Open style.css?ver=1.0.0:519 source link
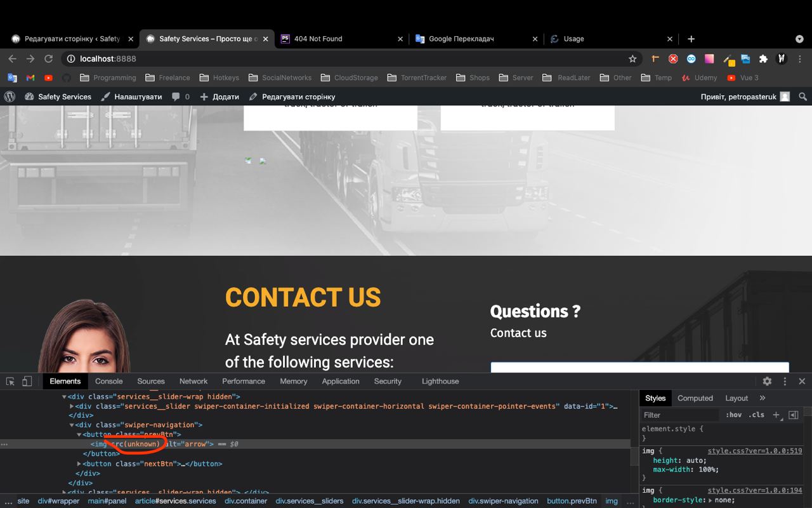The image size is (812, 508). [755, 451]
